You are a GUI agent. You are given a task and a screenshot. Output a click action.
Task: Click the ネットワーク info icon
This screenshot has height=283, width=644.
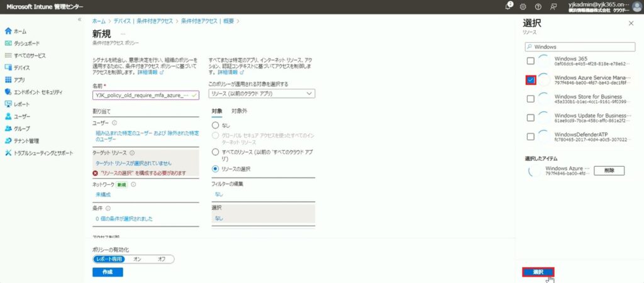[133, 184]
